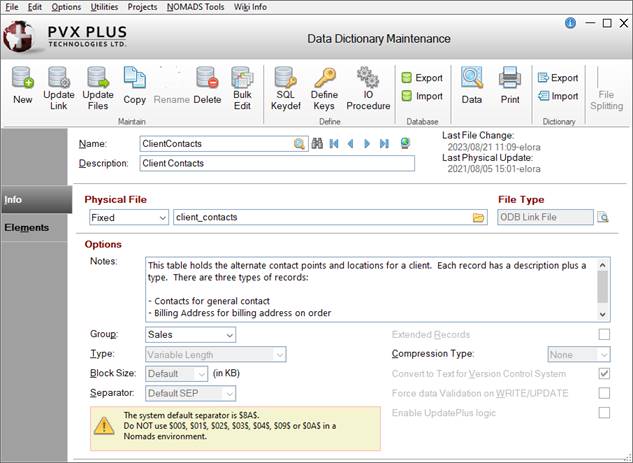The height and width of the screenshot is (463, 633).
Task: Click the binoculars search icon
Action: tap(317, 143)
